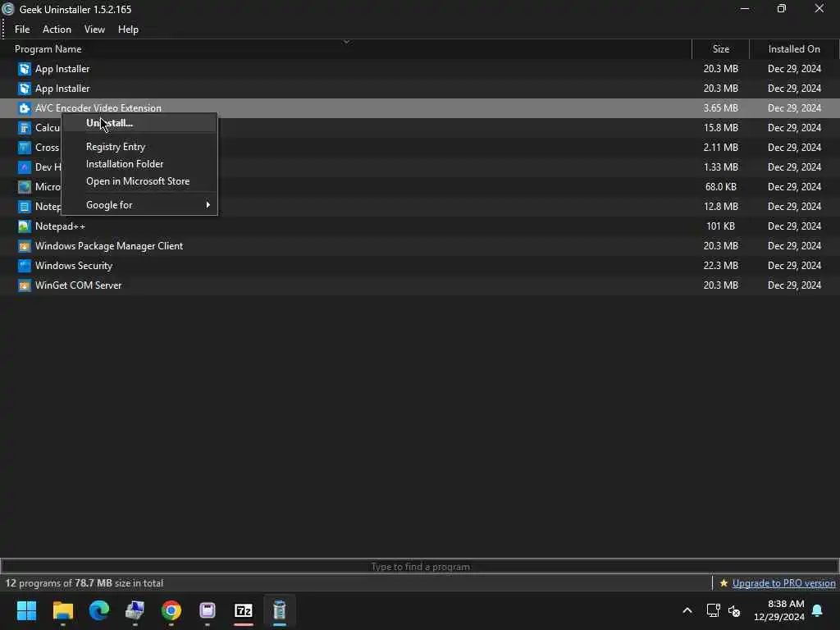Click the Geek Uninstaller taskbar icon
840x630 pixels.
pyautogui.click(x=280, y=610)
